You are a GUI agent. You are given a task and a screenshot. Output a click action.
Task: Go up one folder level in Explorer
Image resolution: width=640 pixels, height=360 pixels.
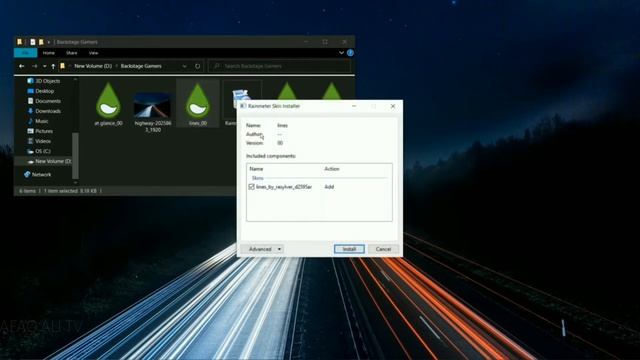click(x=53, y=66)
